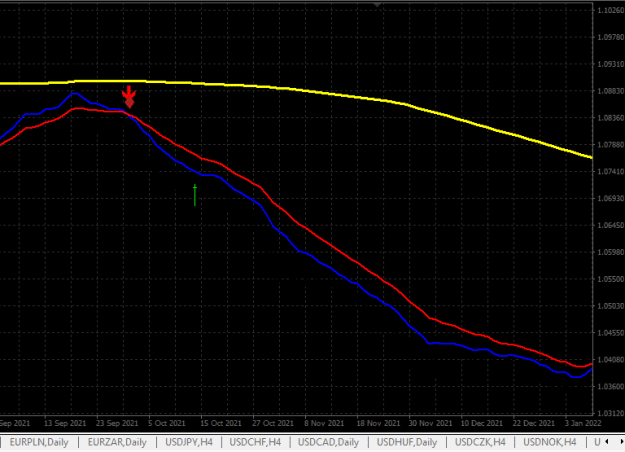Click the 3 Jan 2022 date label

click(x=582, y=423)
